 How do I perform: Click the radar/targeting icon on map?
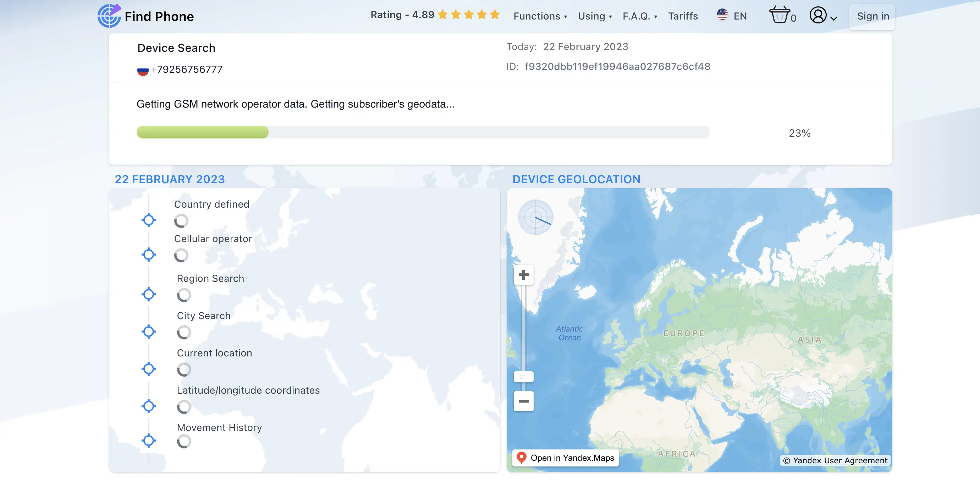(536, 217)
